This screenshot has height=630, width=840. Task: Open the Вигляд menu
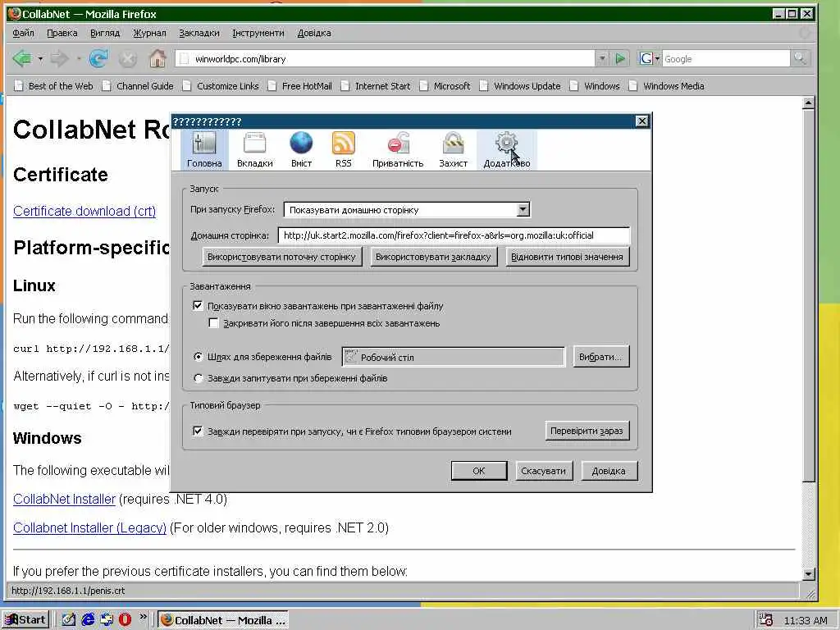(105, 33)
